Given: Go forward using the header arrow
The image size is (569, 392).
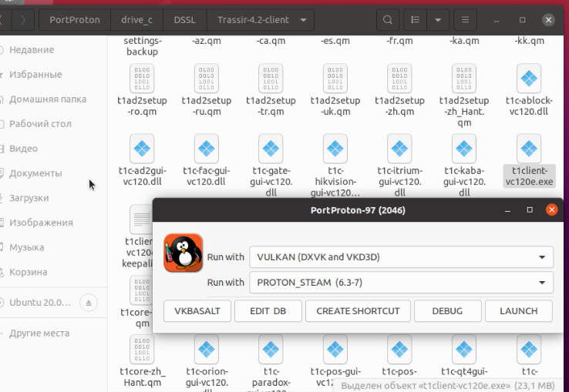Looking at the screenshot, I should [x=23, y=19].
